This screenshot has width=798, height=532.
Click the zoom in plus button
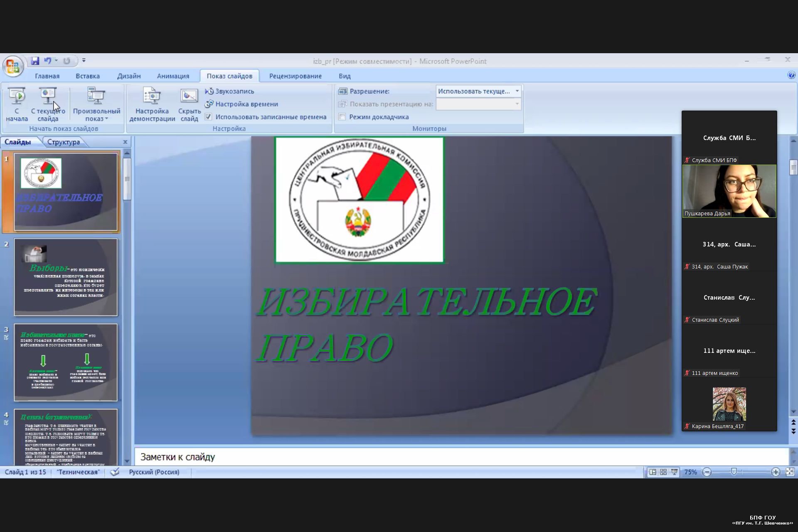(776, 472)
